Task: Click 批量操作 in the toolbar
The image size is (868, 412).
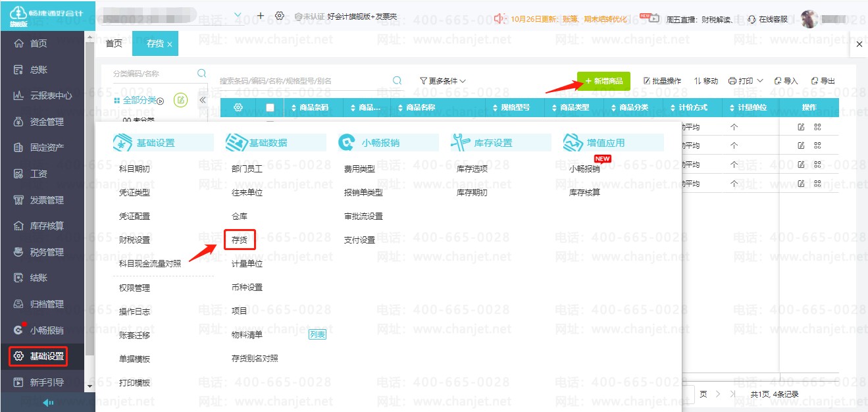Action: point(662,81)
